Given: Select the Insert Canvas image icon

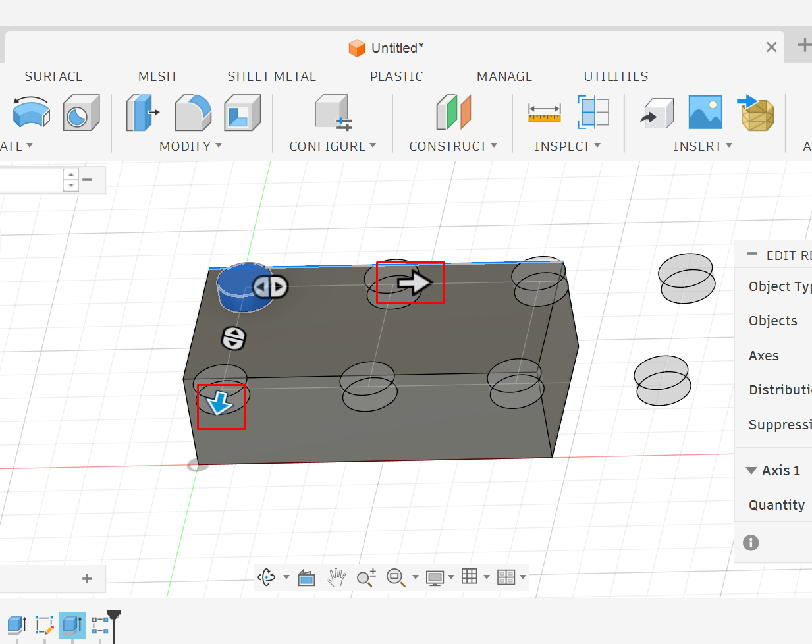Looking at the screenshot, I should click(x=705, y=113).
